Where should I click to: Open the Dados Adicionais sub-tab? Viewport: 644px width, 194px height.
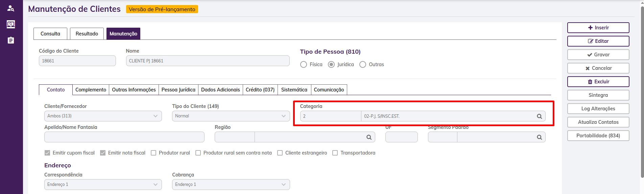pyautogui.click(x=220, y=90)
